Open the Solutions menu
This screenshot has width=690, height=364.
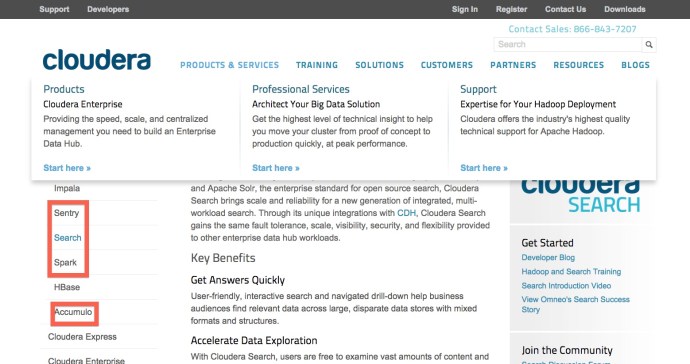(379, 65)
